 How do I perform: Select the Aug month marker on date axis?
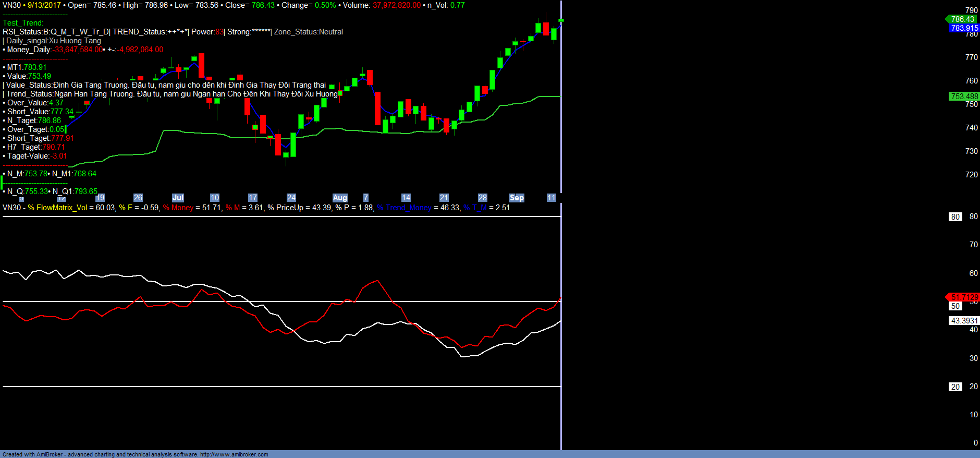pyautogui.click(x=340, y=198)
